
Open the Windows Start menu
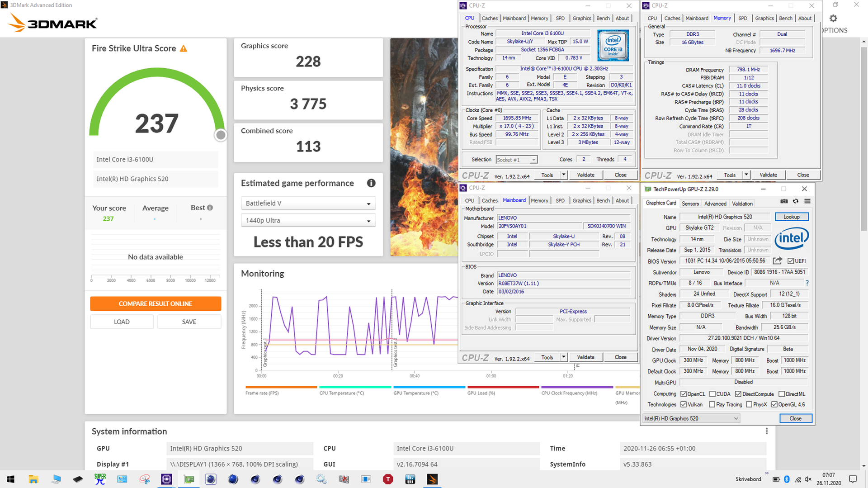tap(11, 479)
